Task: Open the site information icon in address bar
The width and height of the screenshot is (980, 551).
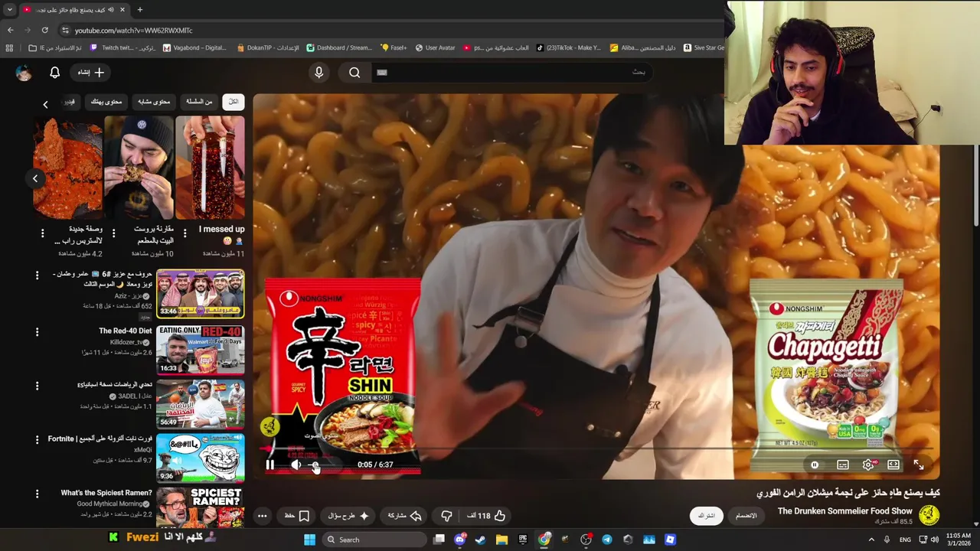Action: click(x=65, y=30)
